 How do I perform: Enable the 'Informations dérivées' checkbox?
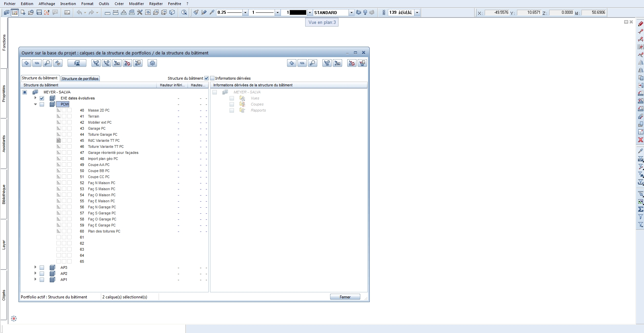[212, 78]
